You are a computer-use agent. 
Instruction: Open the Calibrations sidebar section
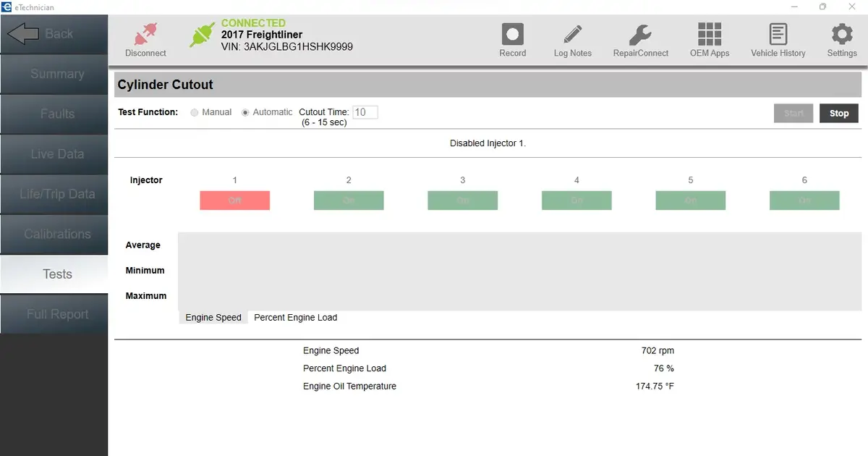pyautogui.click(x=54, y=235)
